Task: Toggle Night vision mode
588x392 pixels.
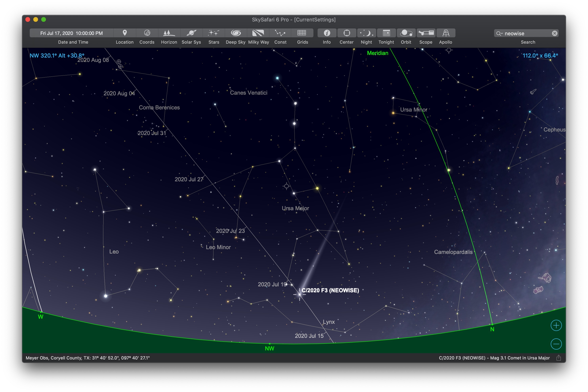Action: [x=366, y=33]
